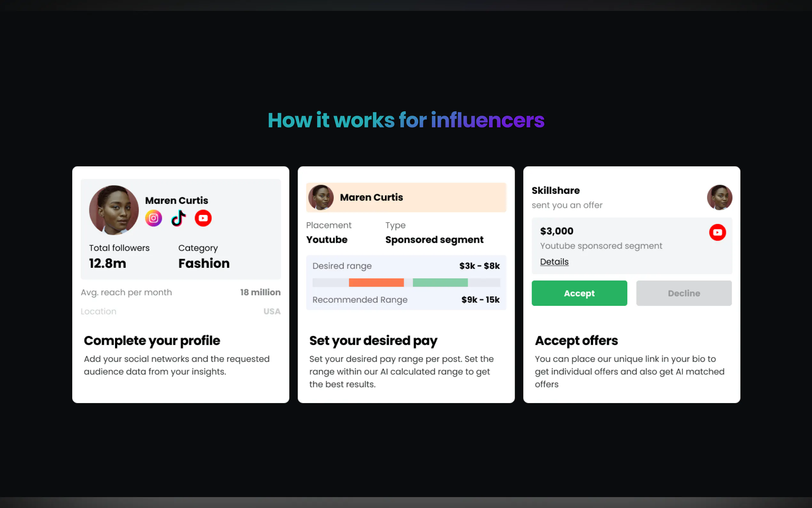The image size is (812, 508).
Task: Click the "Accept offers" heading
Action: click(576, 341)
